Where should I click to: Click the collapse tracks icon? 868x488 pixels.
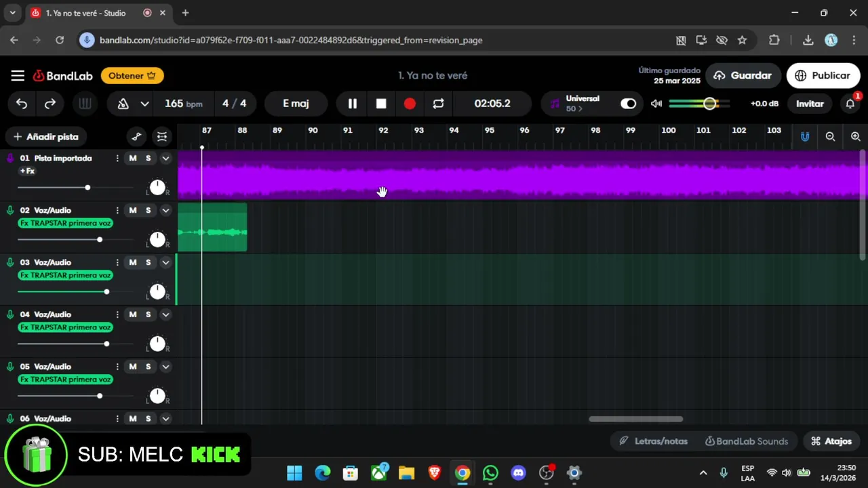click(162, 137)
